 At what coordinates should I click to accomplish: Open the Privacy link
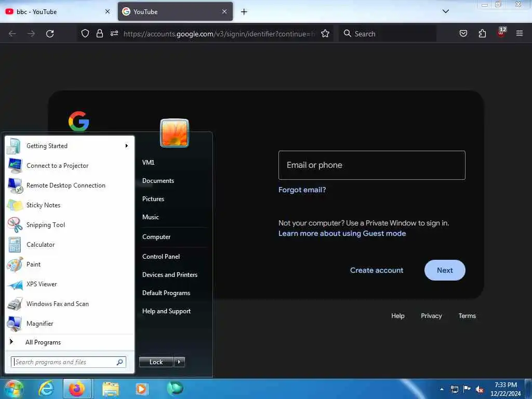(431, 316)
